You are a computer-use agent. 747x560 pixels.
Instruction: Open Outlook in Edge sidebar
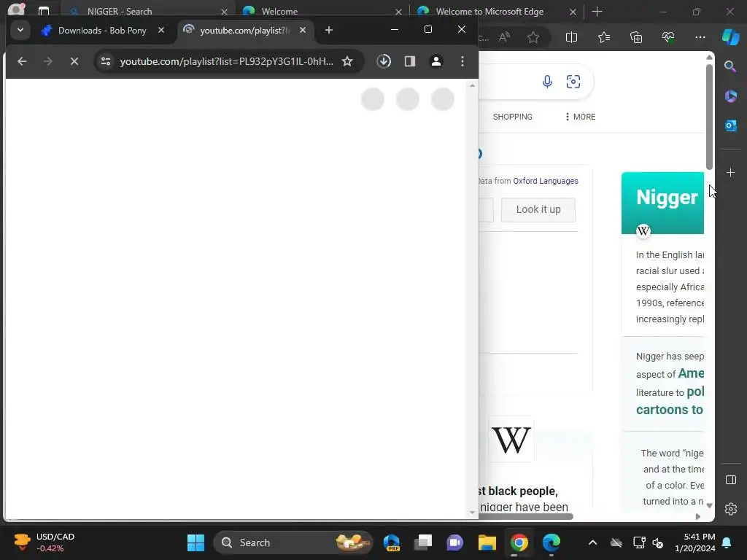click(730, 125)
